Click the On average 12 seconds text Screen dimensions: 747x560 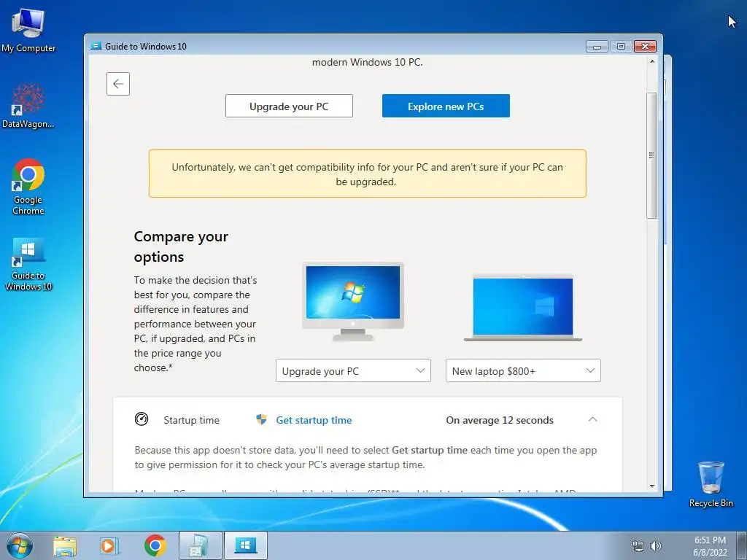(500, 420)
